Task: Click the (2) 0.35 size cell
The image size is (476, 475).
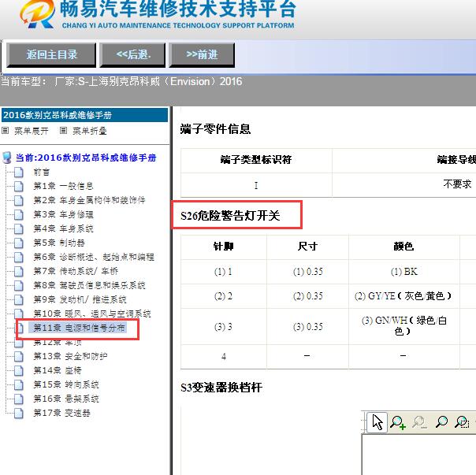Action: pos(308,296)
